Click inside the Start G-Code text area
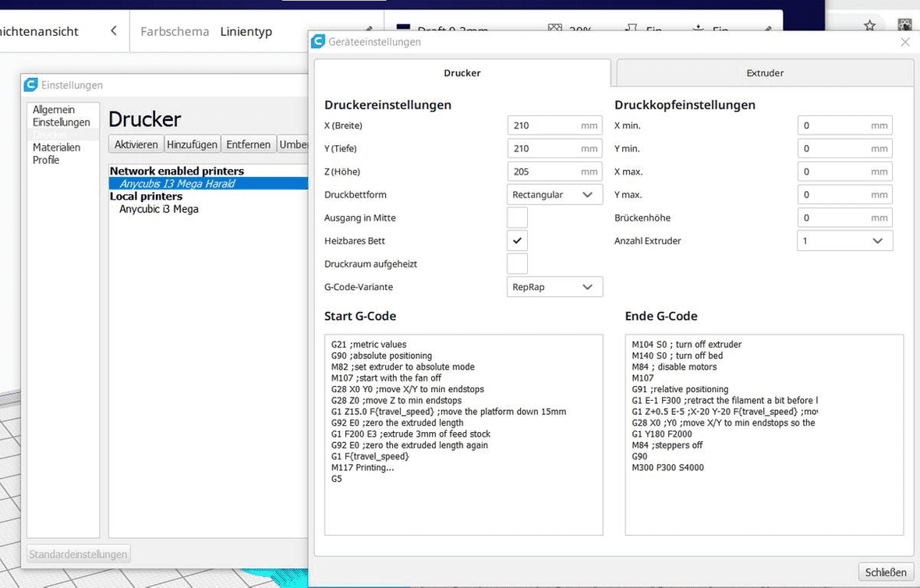The height and width of the screenshot is (588, 920). (x=463, y=499)
